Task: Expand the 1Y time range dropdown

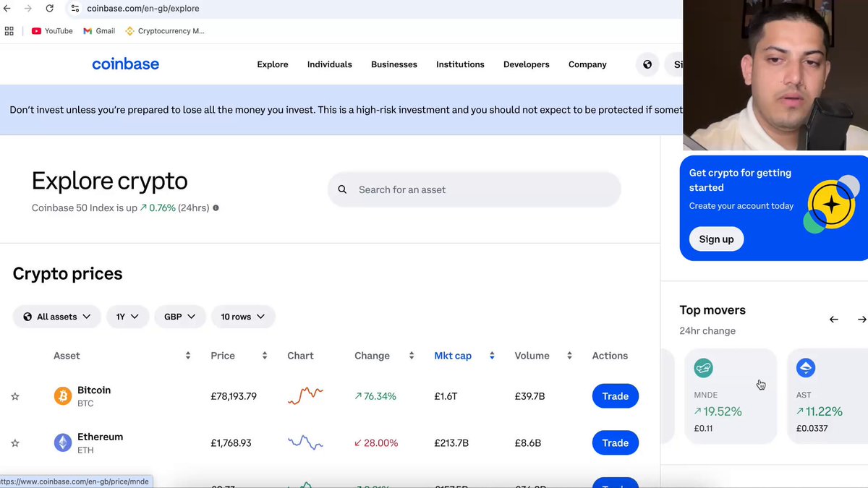Action: click(127, 317)
